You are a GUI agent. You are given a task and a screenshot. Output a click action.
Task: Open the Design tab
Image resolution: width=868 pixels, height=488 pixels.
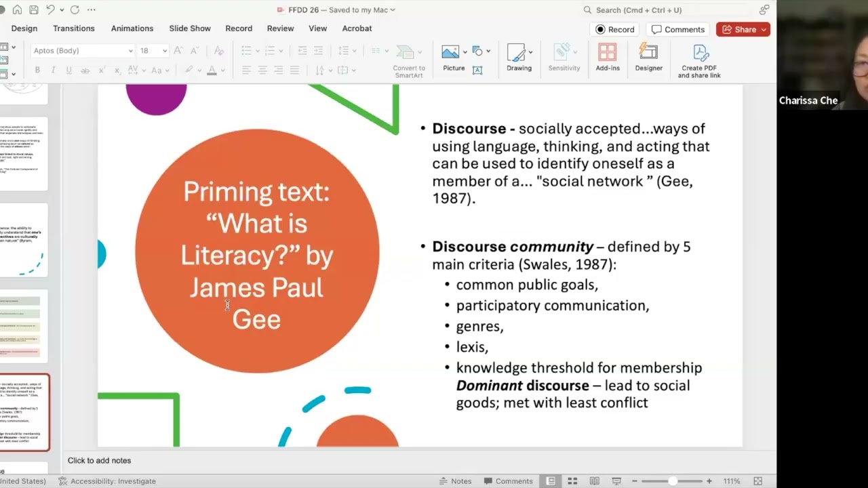click(24, 28)
